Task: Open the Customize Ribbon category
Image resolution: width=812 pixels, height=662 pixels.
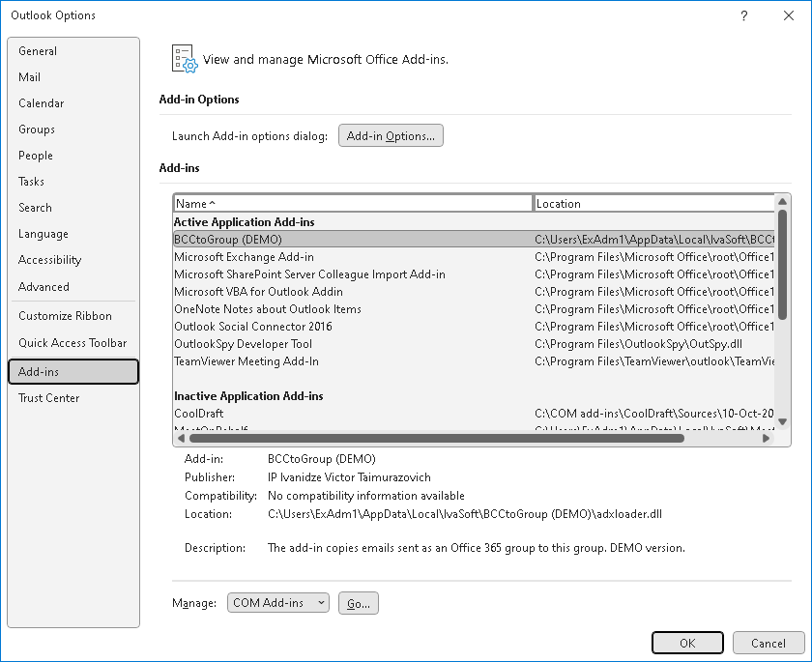Action: [x=73, y=316]
